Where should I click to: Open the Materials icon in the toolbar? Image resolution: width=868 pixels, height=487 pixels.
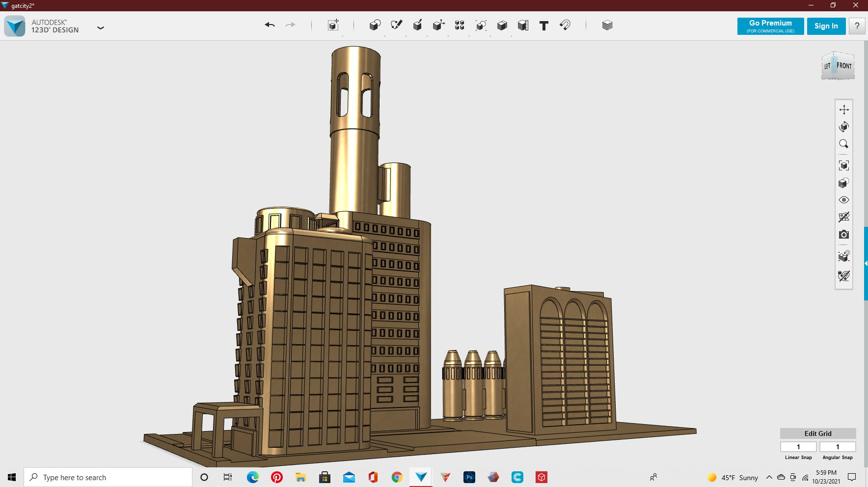pyautogui.click(x=607, y=25)
